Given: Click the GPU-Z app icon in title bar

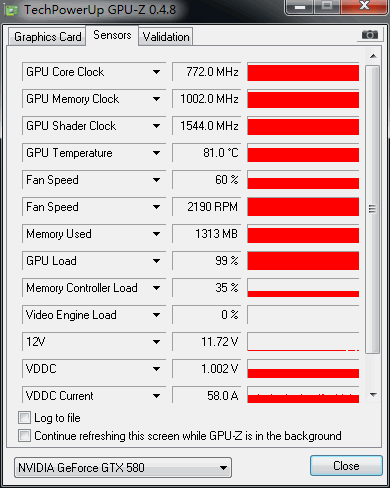Looking at the screenshot, I should click(12, 10).
